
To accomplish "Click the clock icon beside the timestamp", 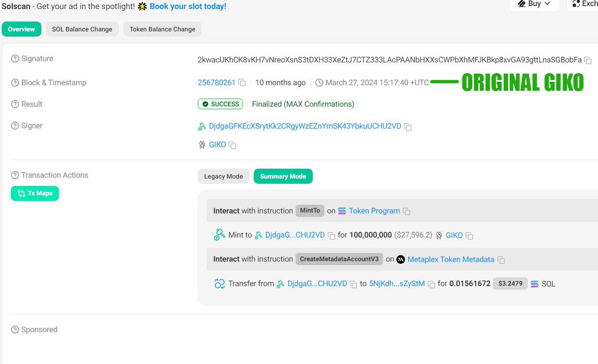I will (319, 83).
